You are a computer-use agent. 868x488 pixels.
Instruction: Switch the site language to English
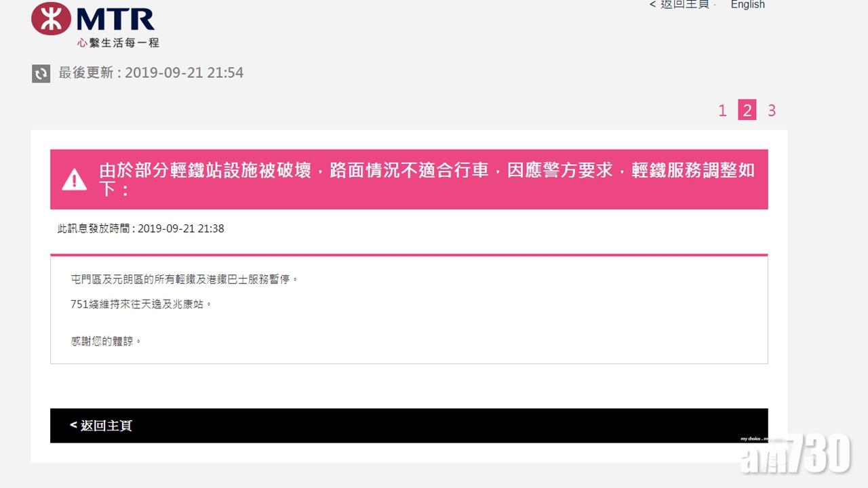[x=747, y=5]
